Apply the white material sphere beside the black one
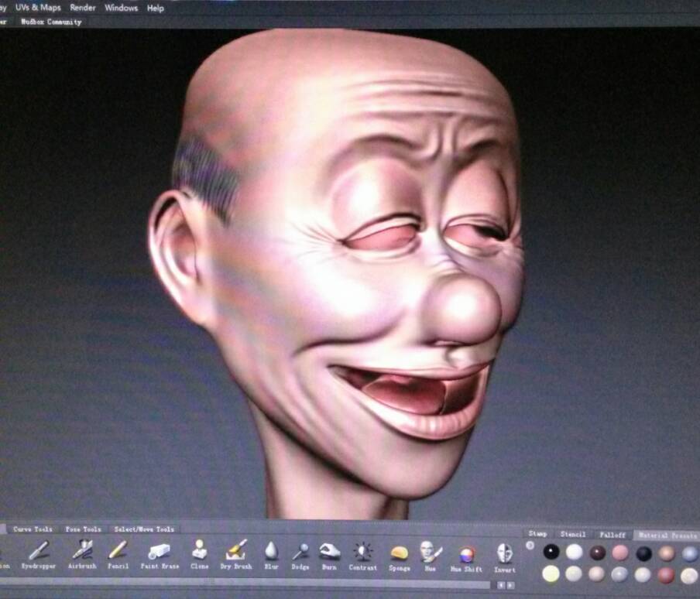 (x=574, y=552)
